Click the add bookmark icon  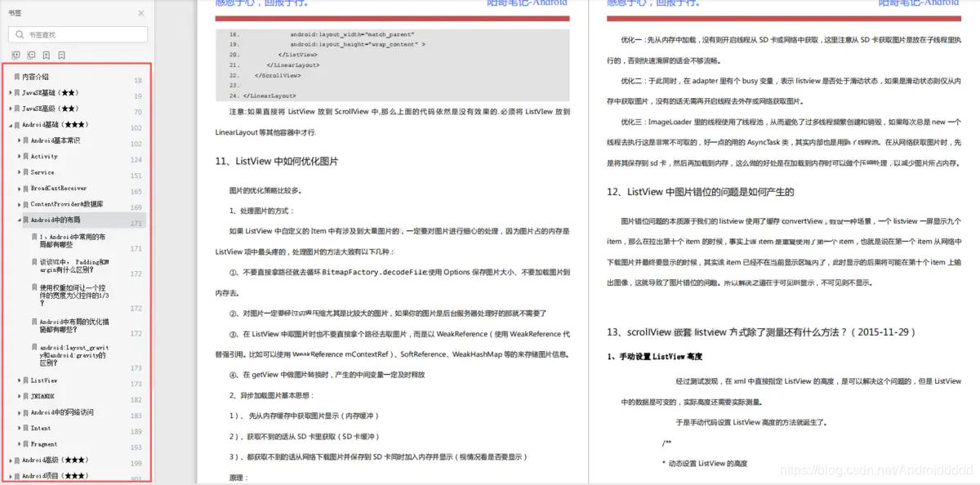(x=47, y=54)
